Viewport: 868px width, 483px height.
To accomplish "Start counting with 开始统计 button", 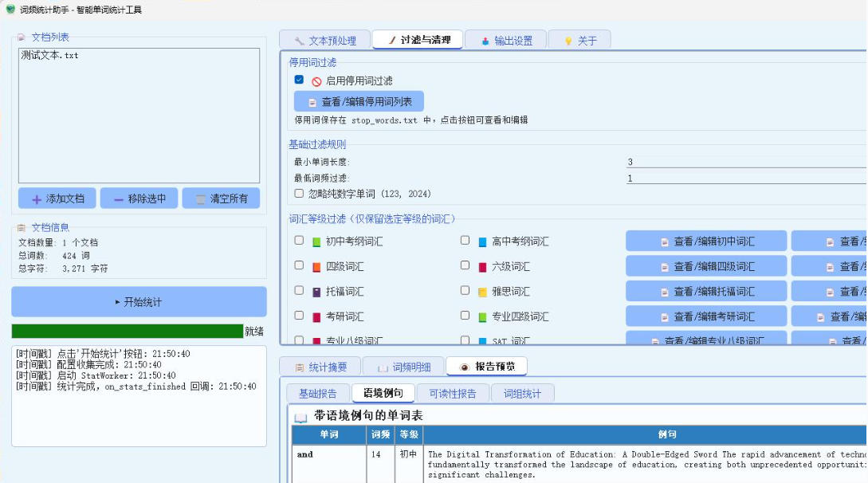I will tap(139, 302).
